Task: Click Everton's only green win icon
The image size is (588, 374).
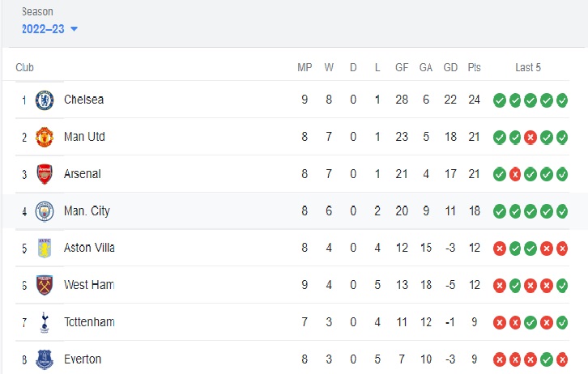Action: (x=547, y=359)
